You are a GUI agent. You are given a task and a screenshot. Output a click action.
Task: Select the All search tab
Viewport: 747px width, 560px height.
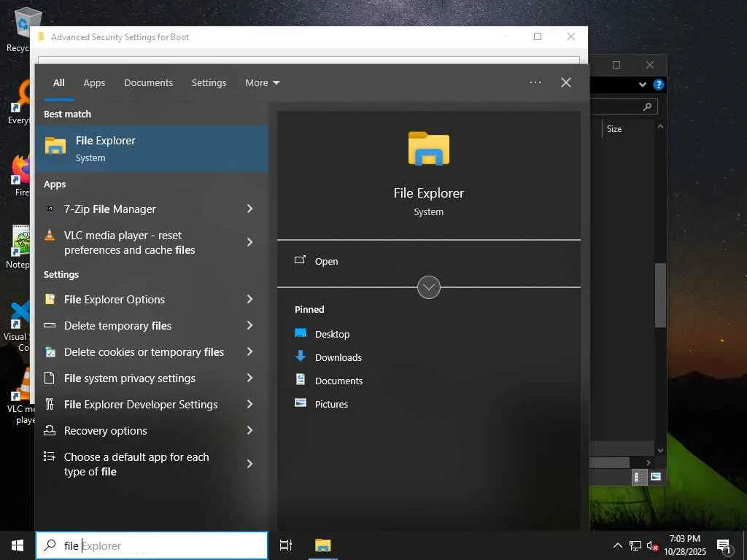click(x=59, y=83)
